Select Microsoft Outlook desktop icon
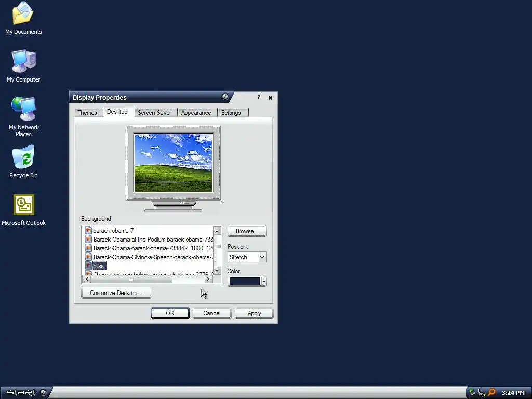This screenshot has height=399, width=532. (23, 210)
